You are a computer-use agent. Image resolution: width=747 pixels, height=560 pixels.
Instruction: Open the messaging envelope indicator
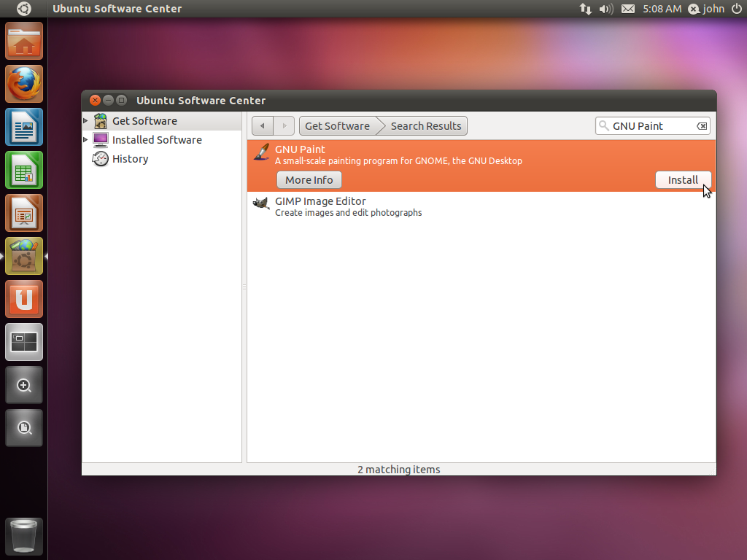pyautogui.click(x=628, y=9)
